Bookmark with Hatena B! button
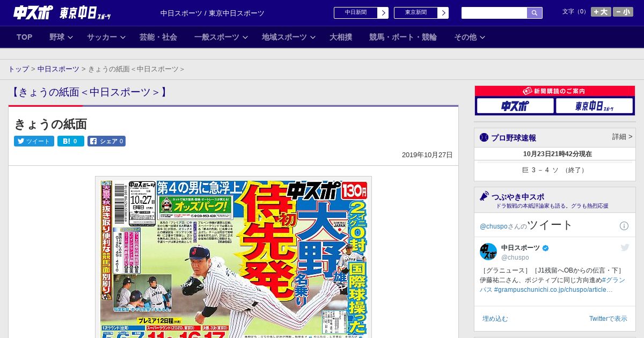Viewport: 644px width, 338px height. tap(71, 141)
